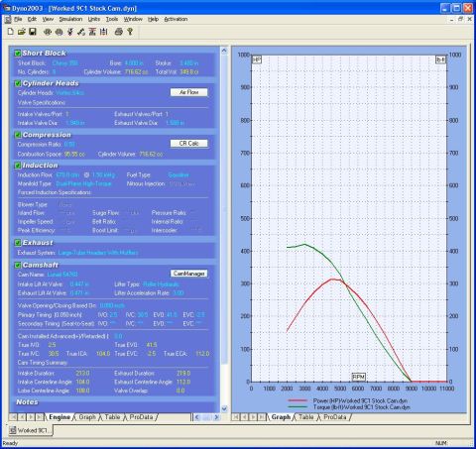Click the engine pane next-tab scroll arrow
The width and height of the screenshot is (476, 449).
coord(31,417)
